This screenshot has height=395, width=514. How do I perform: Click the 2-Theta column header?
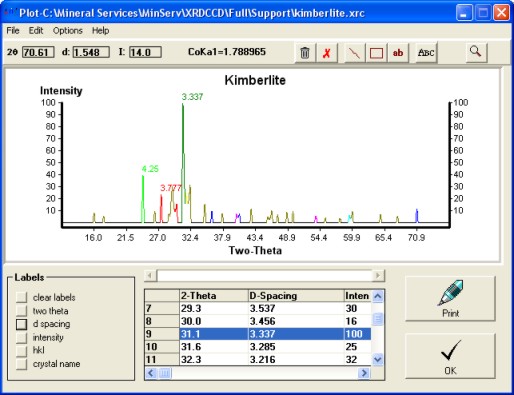pos(214,296)
